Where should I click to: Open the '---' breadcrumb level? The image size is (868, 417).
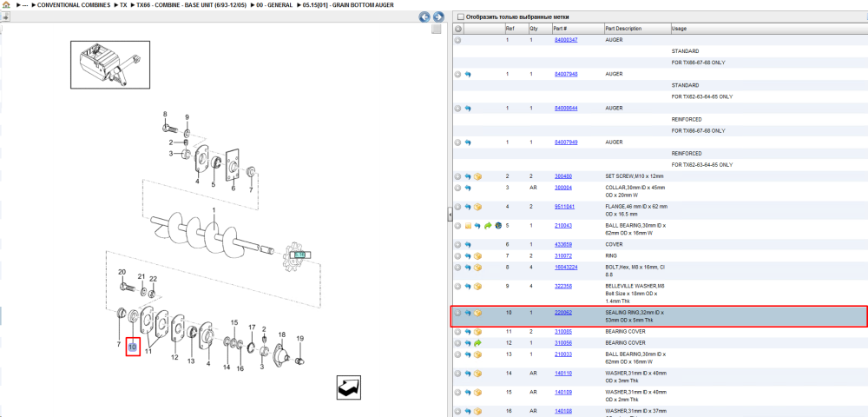point(25,5)
